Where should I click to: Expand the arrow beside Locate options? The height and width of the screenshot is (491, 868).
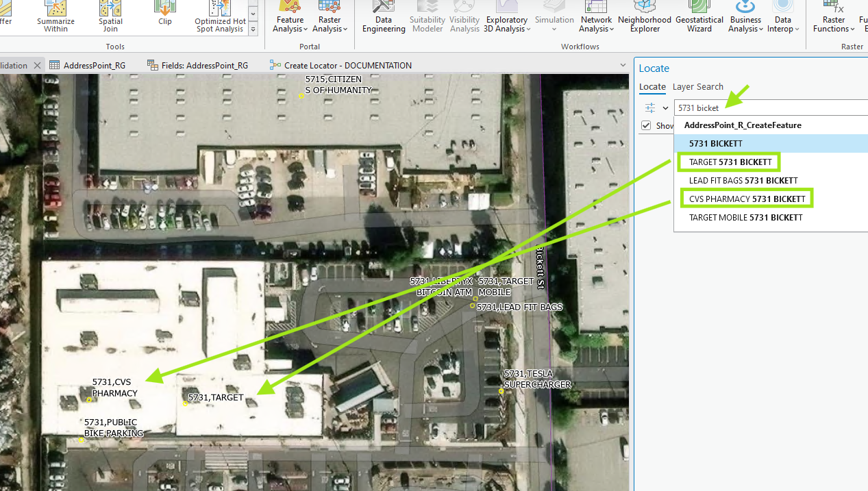click(x=665, y=108)
